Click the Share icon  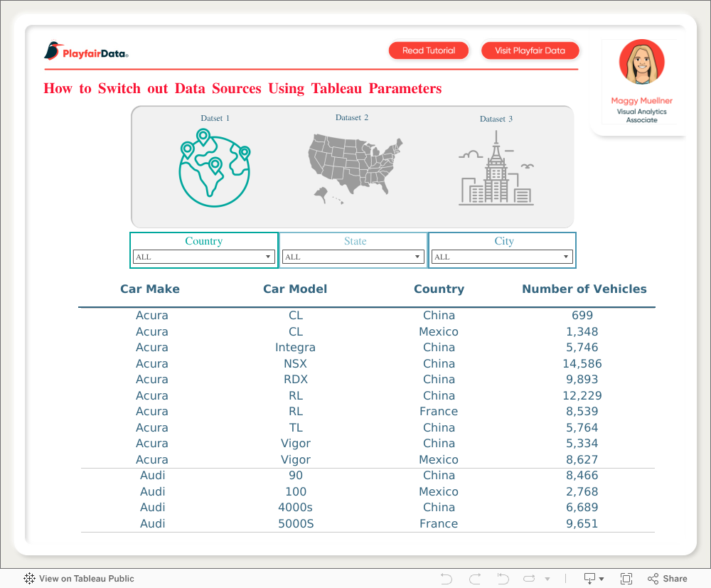(x=667, y=579)
